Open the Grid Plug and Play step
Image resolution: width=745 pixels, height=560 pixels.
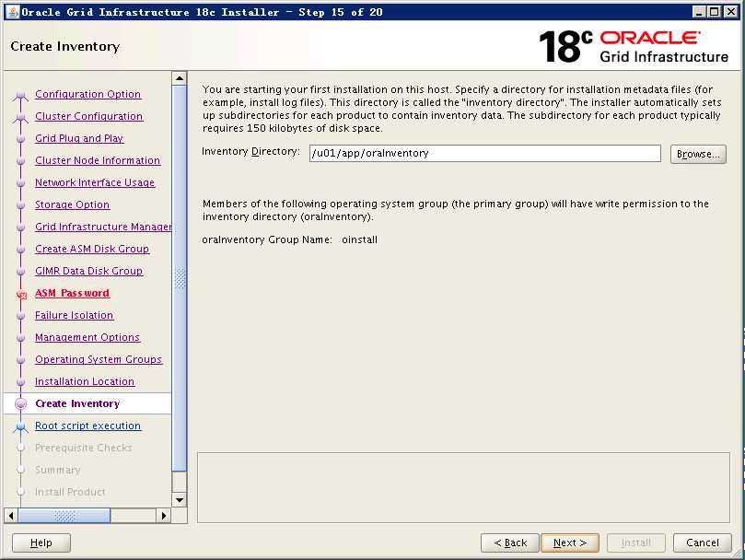point(79,138)
